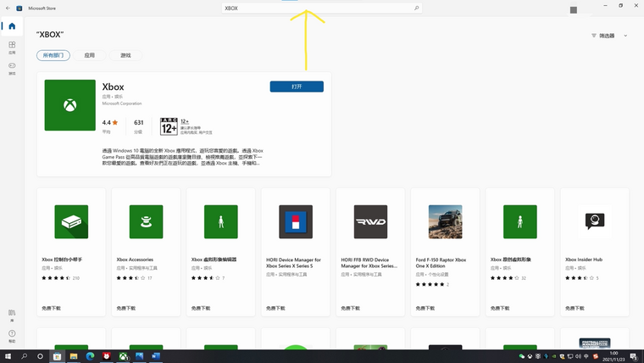Click the 12+ age rating link
The width and height of the screenshot is (644, 363).
pyautogui.click(x=185, y=121)
